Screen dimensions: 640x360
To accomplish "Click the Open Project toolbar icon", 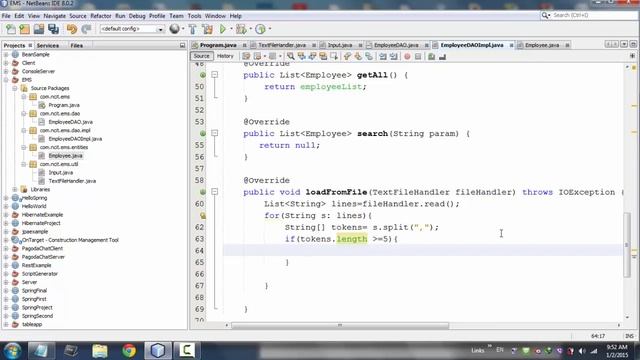I will 39,29.
